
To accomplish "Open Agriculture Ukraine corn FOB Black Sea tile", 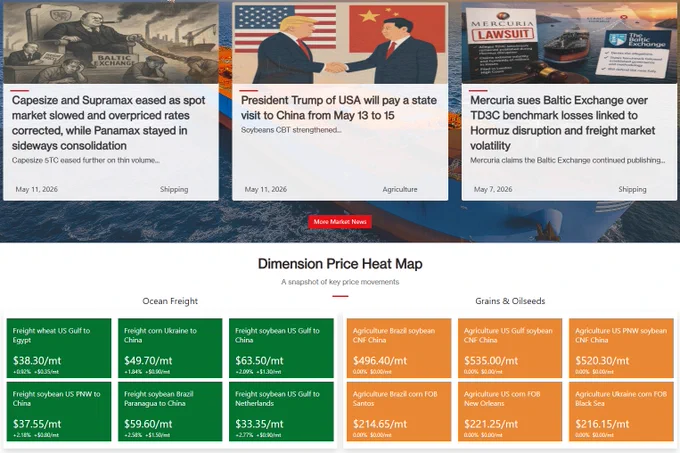I will pyautogui.click(x=621, y=411).
